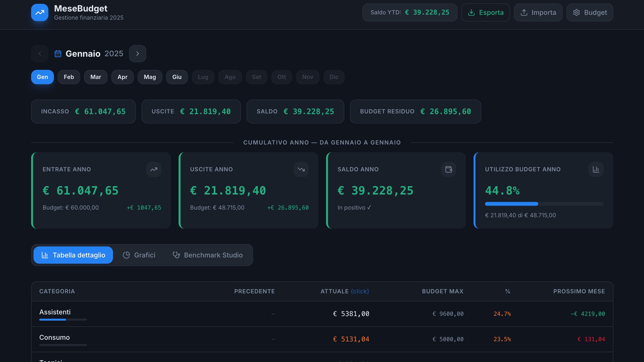Open Budget settings button
644x362 pixels.
click(x=590, y=12)
